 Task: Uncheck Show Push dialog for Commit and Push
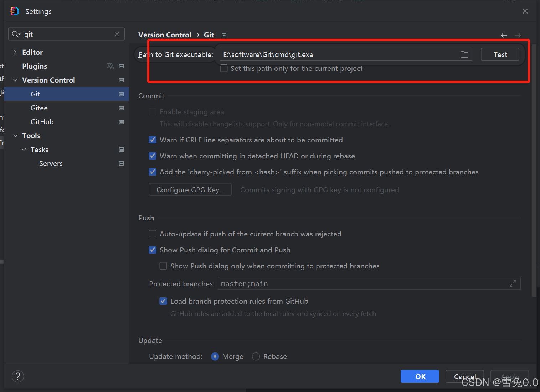tap(153, 250)
